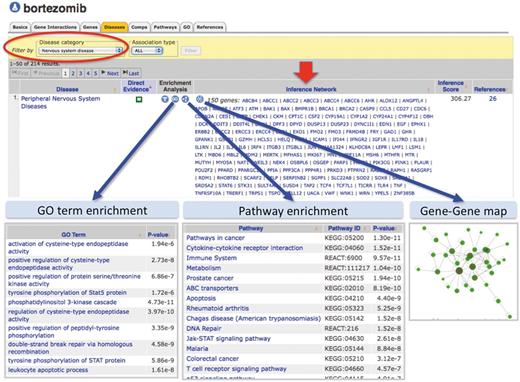Open the BRCA1 gene link
Image resolution: width=520 pixels, height=382 pixels.
[x=326, y=109]
